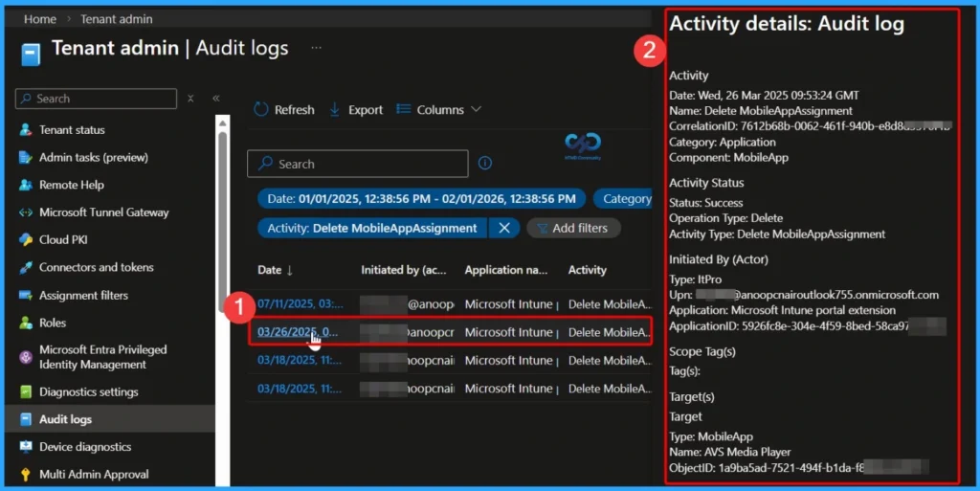Screen dimensions: 980x491
Task: Click the 'Component: MobileApp' text
Action: coord(728,157)
